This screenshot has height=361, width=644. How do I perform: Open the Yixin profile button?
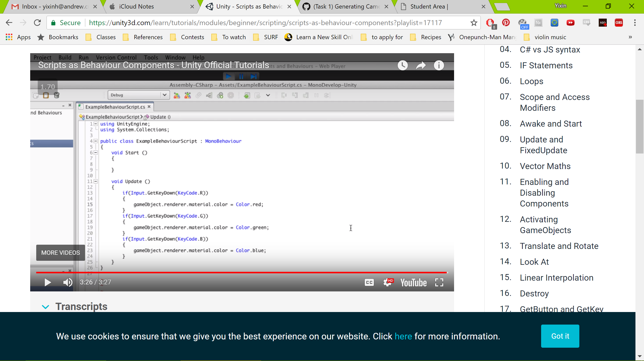point(560,6)
